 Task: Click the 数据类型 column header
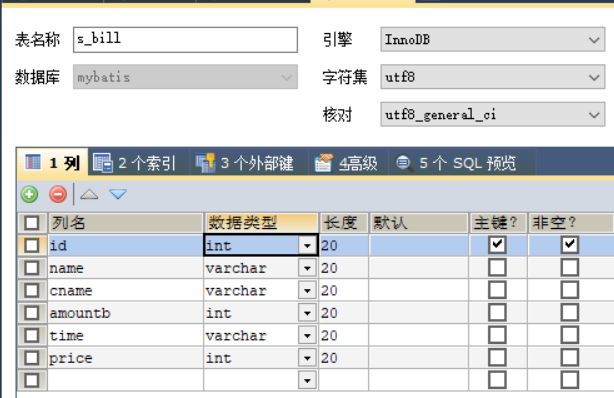coord(261,223)
